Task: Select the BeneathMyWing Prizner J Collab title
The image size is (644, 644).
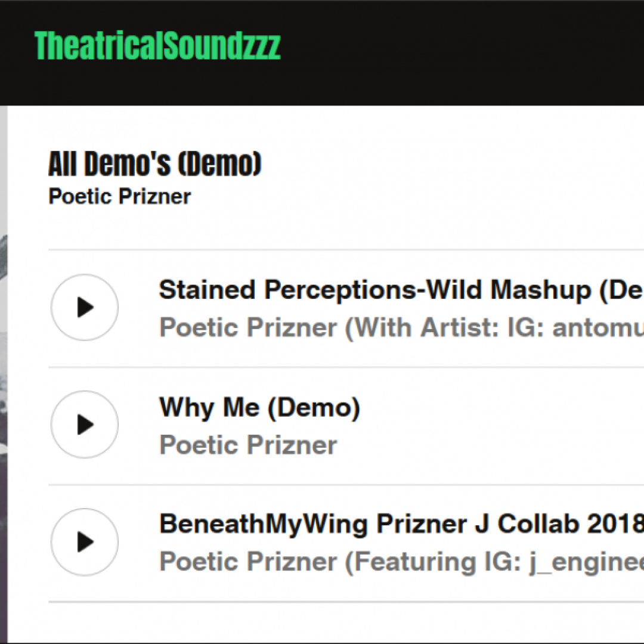Action: point(401,524)
